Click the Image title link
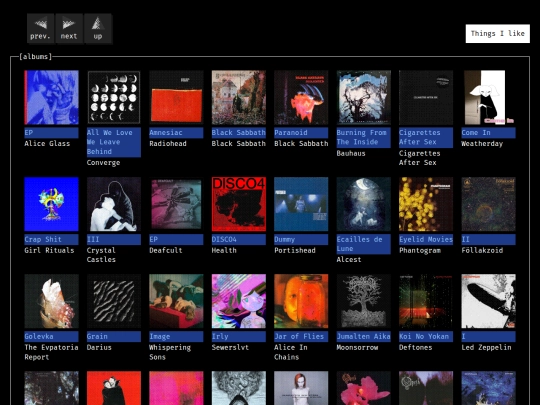Screen dimensions: 540x405 coord(176,336)
